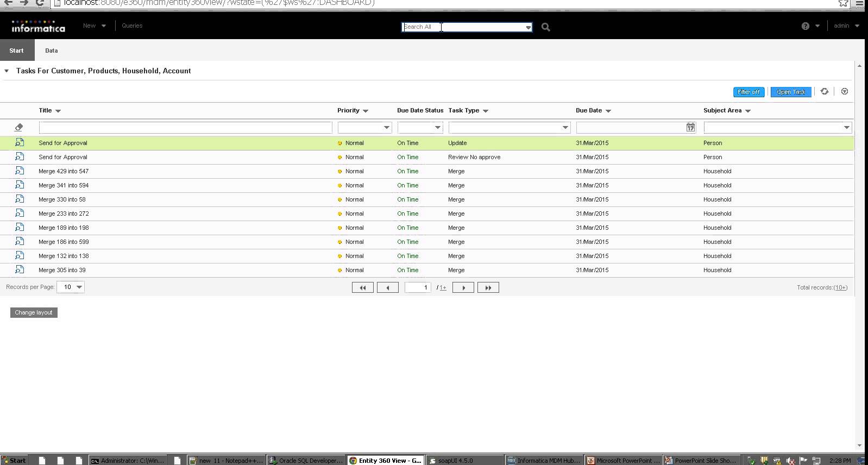Click the help question mark icon
Image resolution: width=868 pixels, height=465 pixels.
tap(805, 26)
